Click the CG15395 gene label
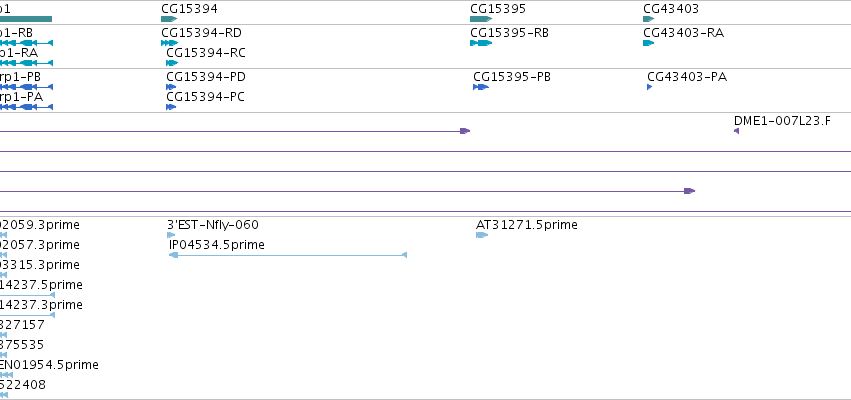The height and width of the screenshot is (400, 851). 498,9
